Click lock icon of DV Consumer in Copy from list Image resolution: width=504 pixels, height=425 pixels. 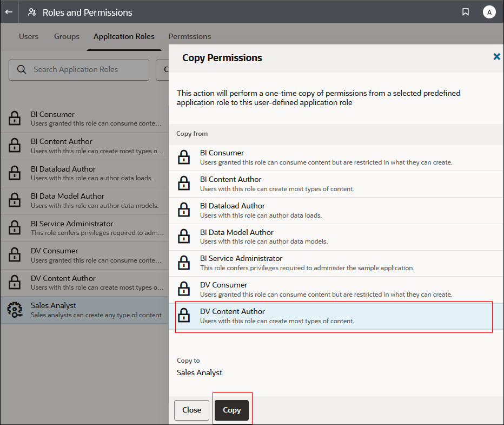(184, 289)
